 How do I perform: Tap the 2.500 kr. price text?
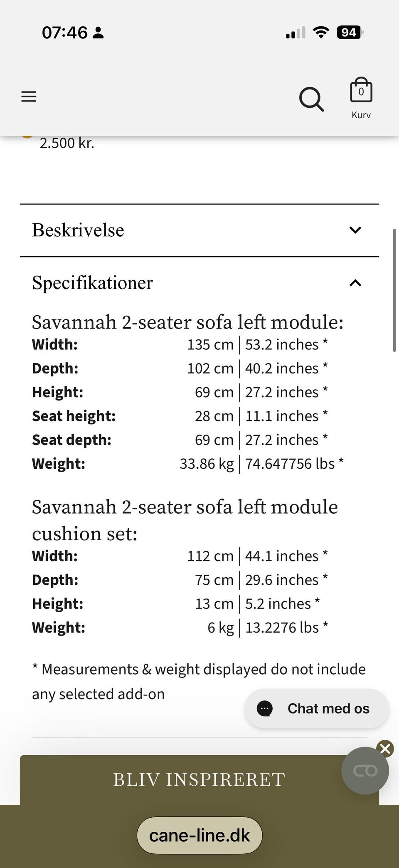(x=67, y=143)
